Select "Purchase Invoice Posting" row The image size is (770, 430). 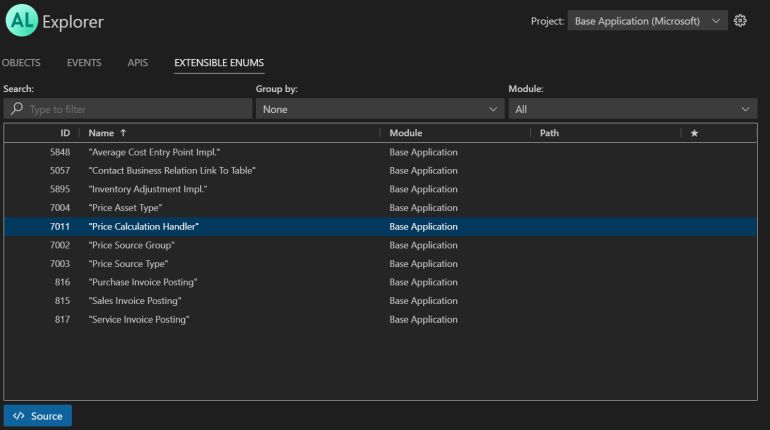pos(380,282)
